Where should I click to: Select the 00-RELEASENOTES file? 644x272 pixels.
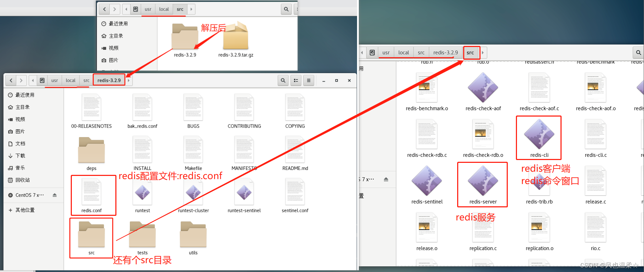pos(92,111)
